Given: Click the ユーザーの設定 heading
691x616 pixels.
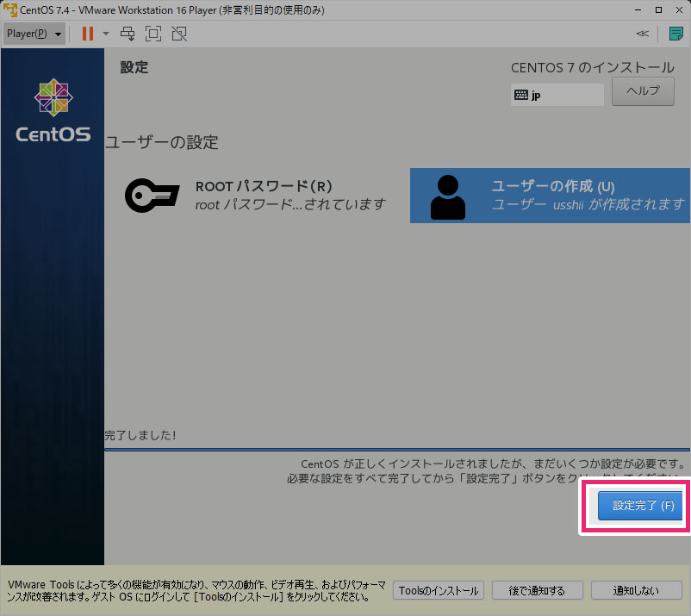Looking at the screenshot, I should click(x=162, y=142).
